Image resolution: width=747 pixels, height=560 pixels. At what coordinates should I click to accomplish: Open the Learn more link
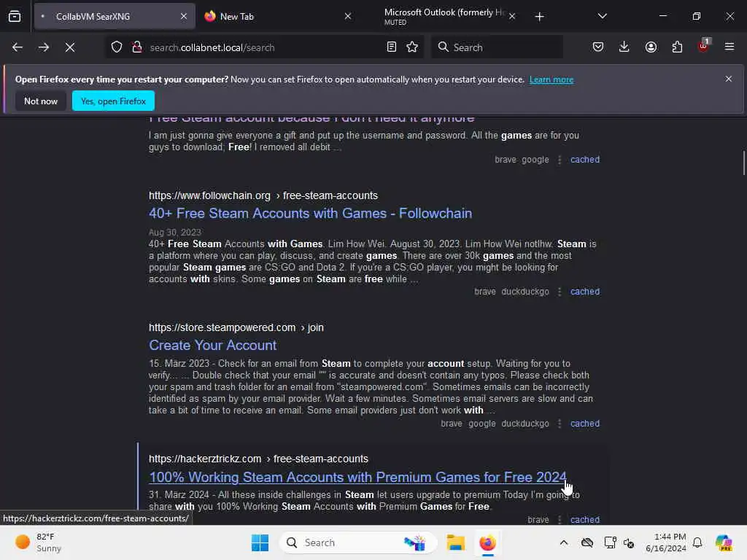551,79
